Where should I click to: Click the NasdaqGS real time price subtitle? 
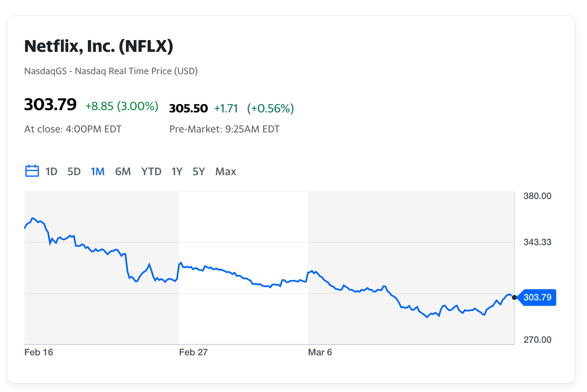click(x=111, y=71)
